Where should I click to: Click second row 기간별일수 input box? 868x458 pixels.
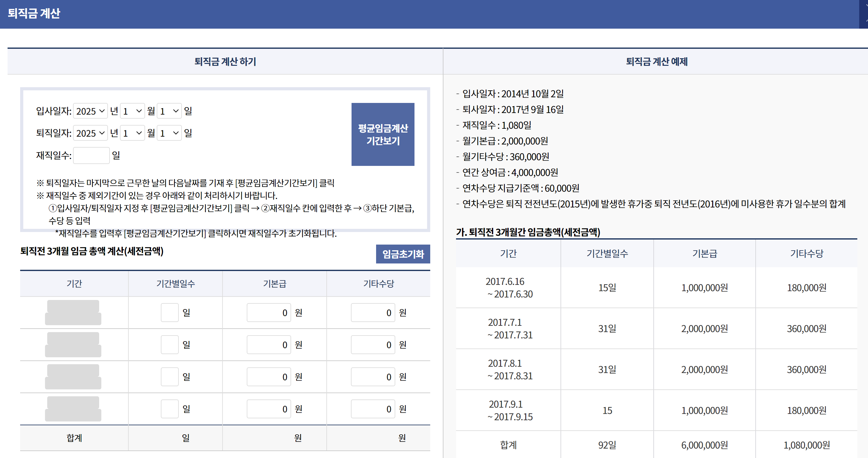tap(170, 344)
